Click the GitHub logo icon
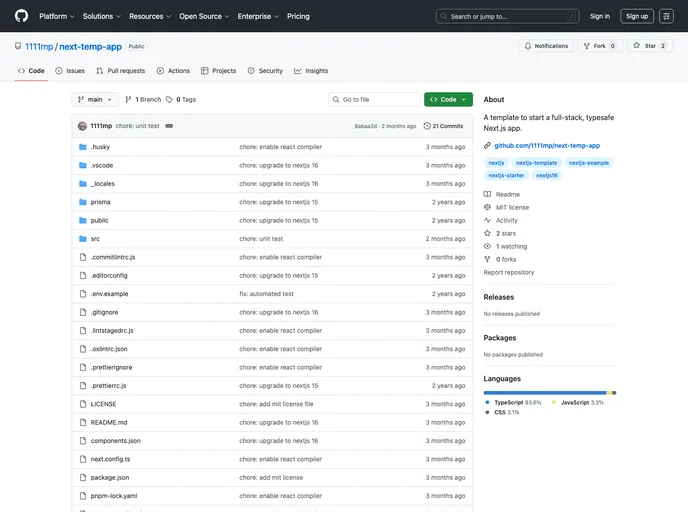This screenshot has height=512, width=688. click(22, 16)
